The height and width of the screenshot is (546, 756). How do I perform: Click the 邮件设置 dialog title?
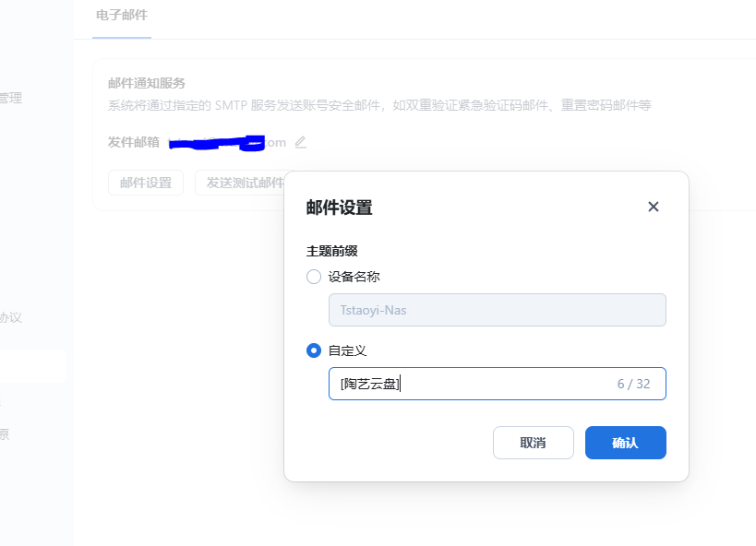[x=339, y=208]
